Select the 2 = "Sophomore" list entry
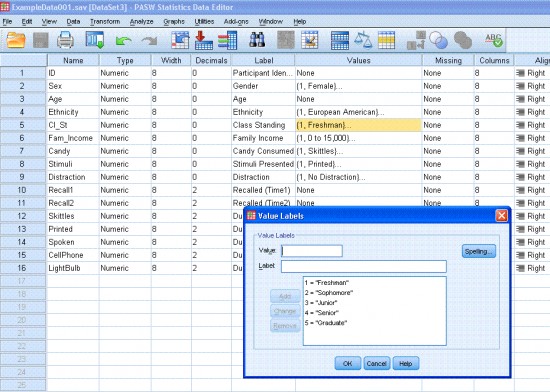550x392 pixels. click(329, 293)
